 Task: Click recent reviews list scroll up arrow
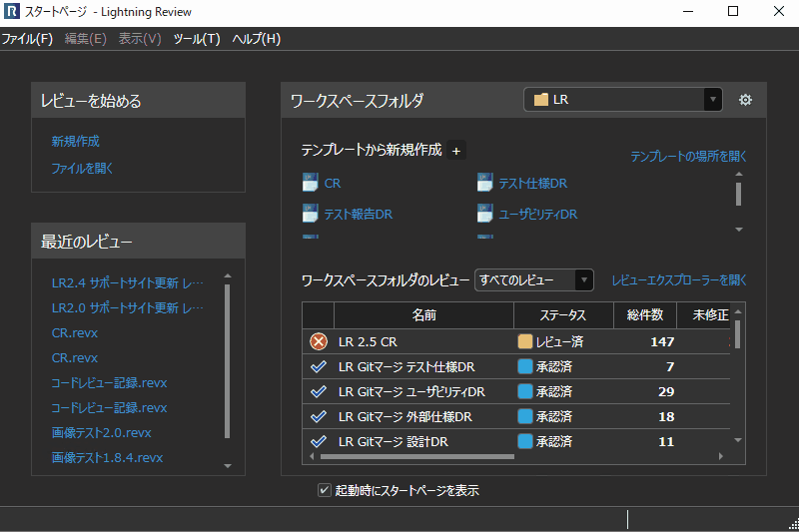(x=228, y=275)
